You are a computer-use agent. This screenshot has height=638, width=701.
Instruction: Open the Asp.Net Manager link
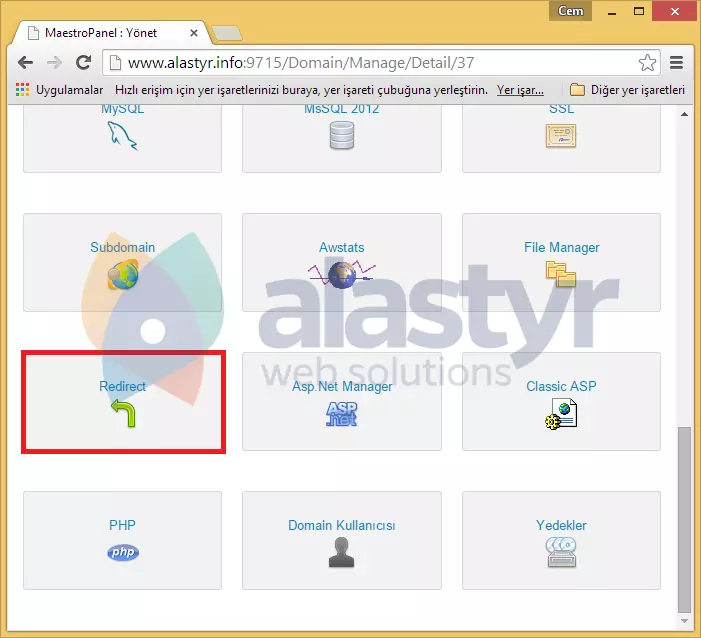tap(342, 386)
